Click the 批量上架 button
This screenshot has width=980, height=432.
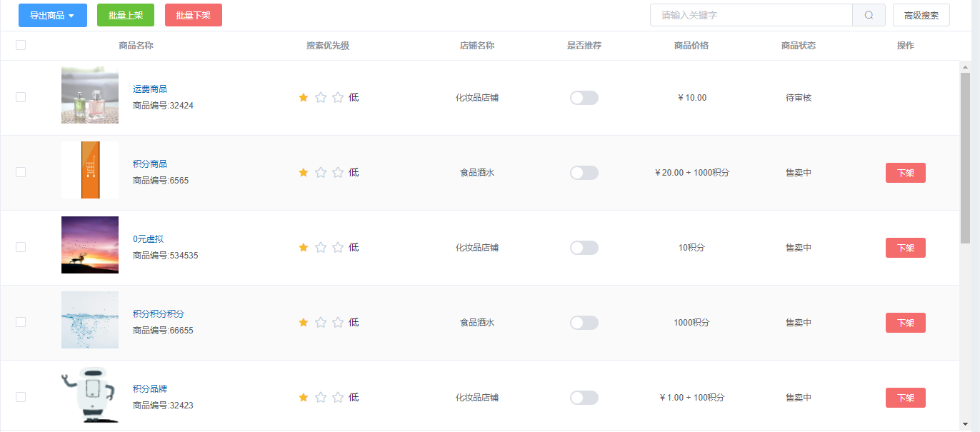click(126, 15)
